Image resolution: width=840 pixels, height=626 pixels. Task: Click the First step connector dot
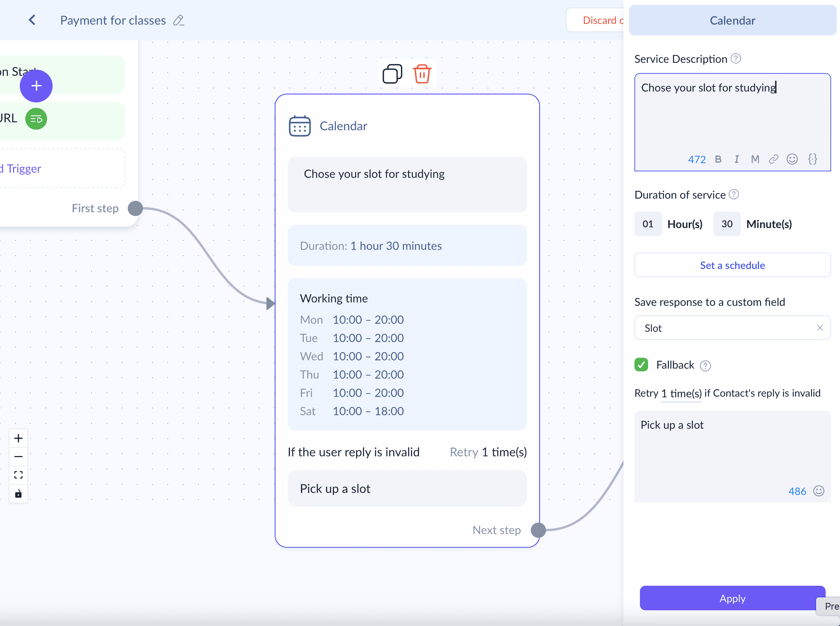(x=135, y=209)
